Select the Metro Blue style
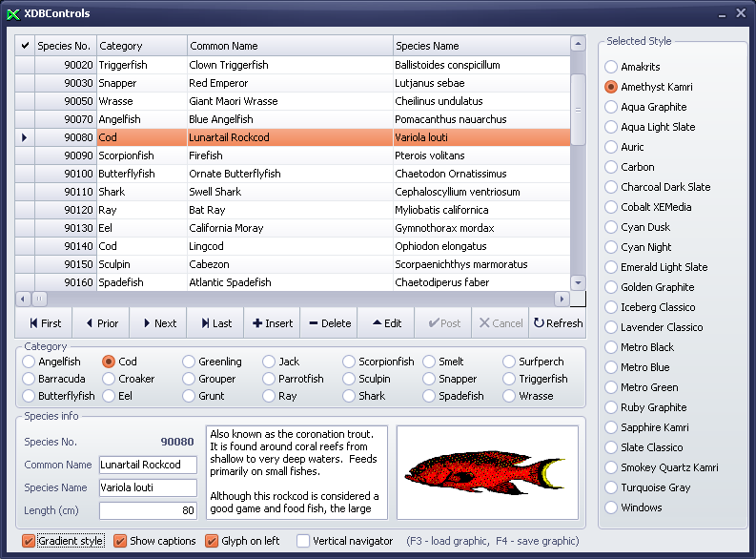756x559 pixels. tap(611, 367)
